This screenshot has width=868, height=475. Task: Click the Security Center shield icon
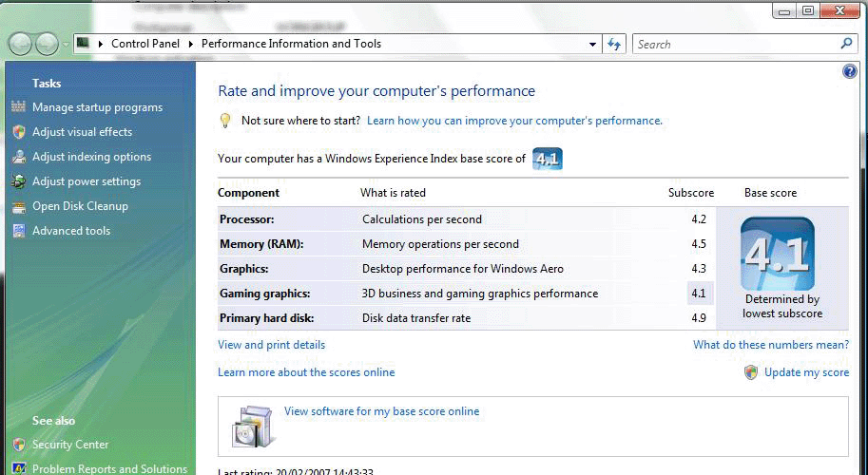tap(19, 444)
